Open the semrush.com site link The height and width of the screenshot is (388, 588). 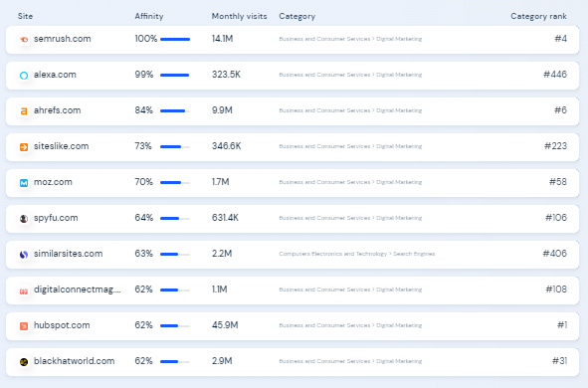coord(63,39)
